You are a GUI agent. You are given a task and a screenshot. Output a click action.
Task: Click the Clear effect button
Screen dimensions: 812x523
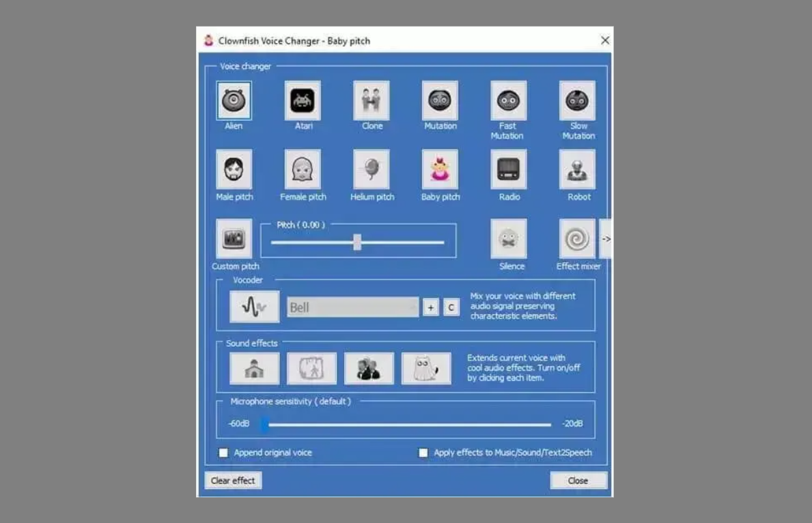233,481
